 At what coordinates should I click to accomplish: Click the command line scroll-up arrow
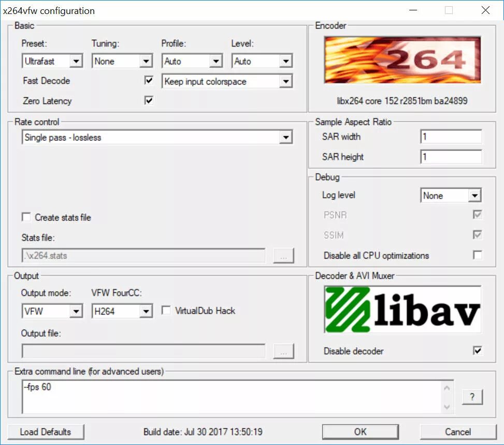(447, 388)
